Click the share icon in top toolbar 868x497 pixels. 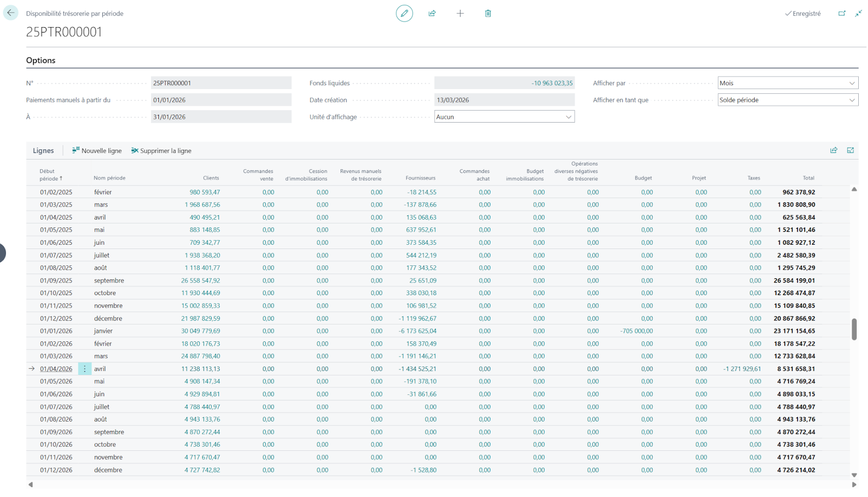click(432, 14)
